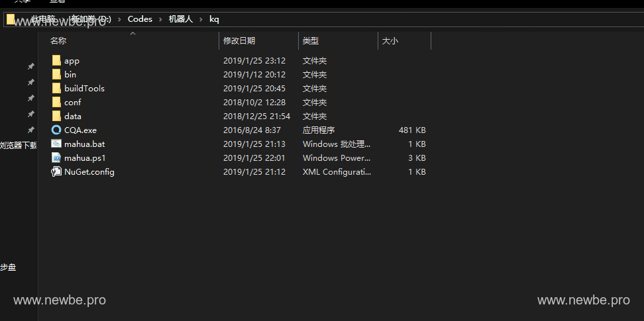This screenshot has height=321, width=644.
Task: Expand chevron after Codes in breadcrumb
Action: (160, 19)
